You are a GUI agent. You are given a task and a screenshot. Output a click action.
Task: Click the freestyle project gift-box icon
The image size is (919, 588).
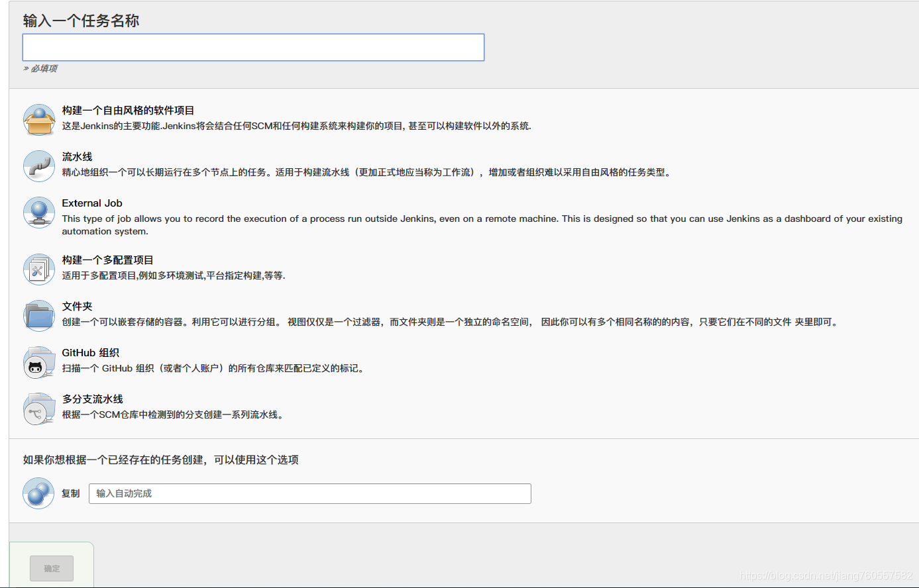(38, 119)
